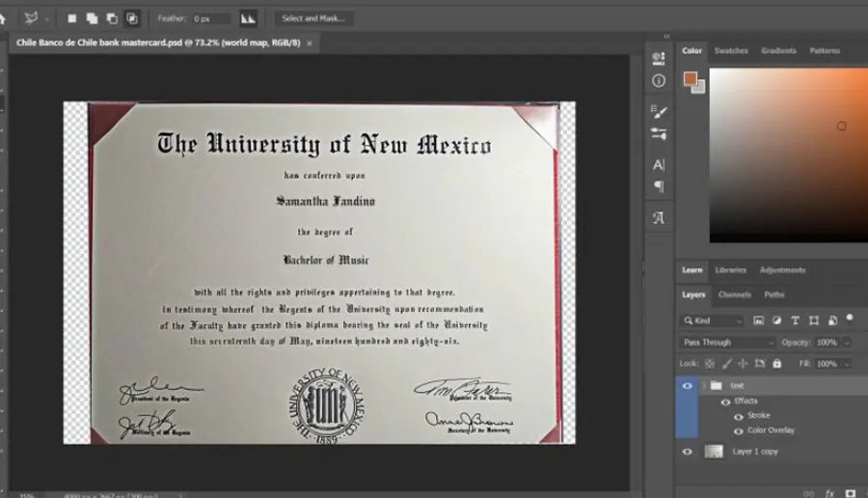Select the Add to selection mode icon
Screen dimensions: 868x498
[x=92, y=19]
